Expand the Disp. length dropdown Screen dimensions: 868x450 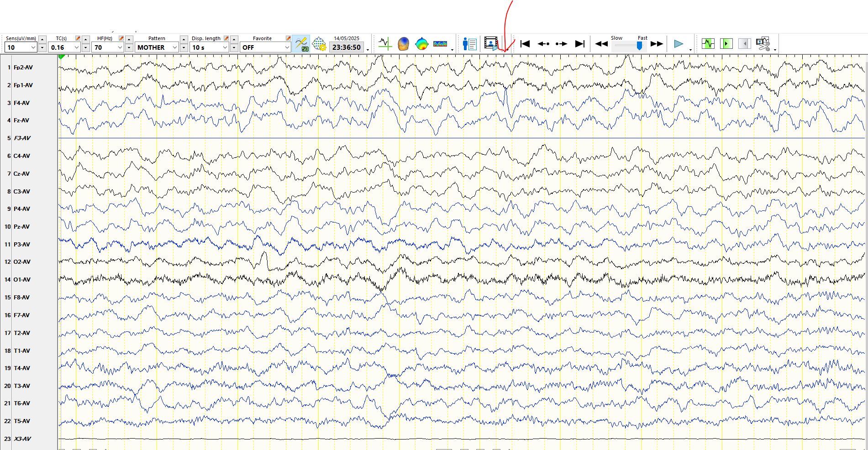tap(225, 47)
